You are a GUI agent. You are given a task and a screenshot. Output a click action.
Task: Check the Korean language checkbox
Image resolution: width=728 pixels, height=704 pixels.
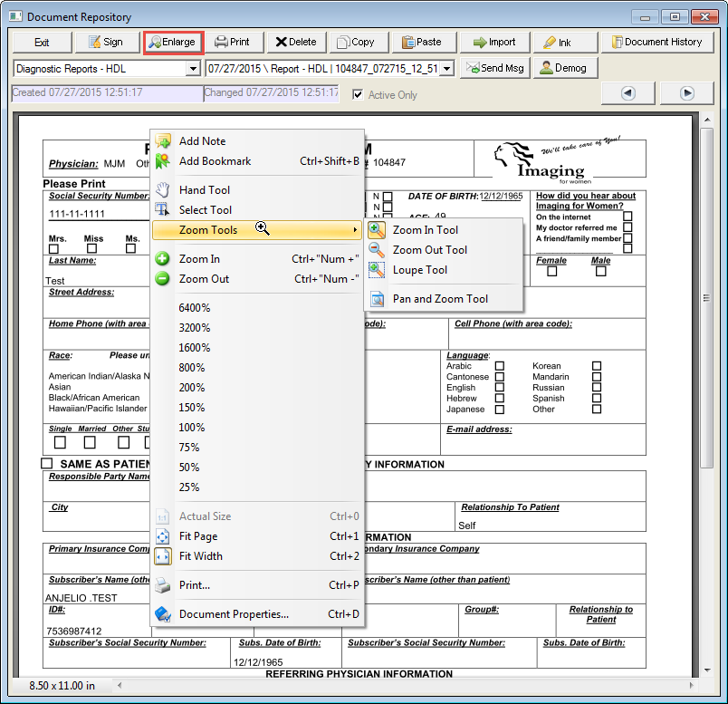tap(596, 366)
